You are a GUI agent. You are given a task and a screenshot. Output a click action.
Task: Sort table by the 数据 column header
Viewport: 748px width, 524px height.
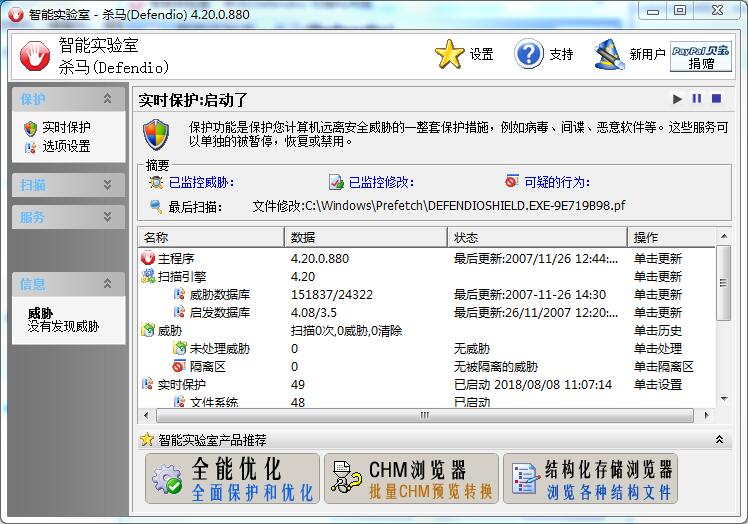[365, 238]
